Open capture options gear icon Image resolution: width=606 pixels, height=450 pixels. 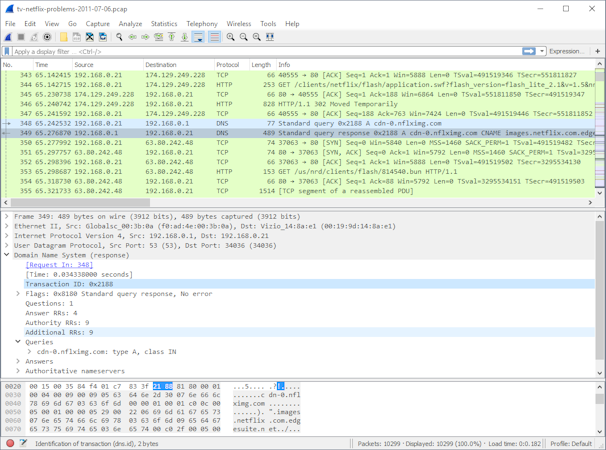tap(47, 37)
